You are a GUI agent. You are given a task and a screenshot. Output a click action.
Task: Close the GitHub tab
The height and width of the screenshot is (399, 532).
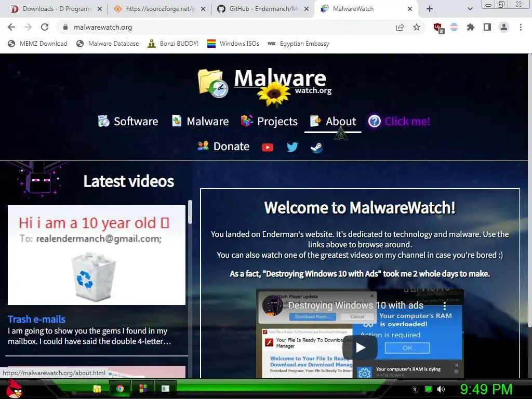[x=307, y=9]
